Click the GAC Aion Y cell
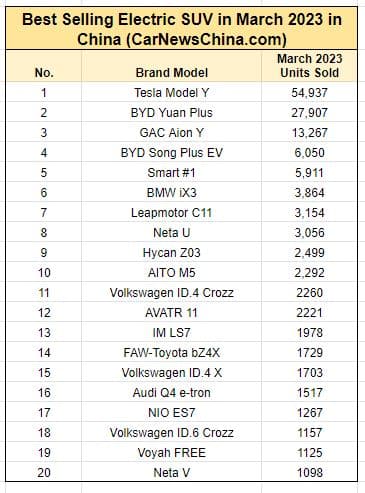This screenshot has width=365, height=493. tap(171, 132)
